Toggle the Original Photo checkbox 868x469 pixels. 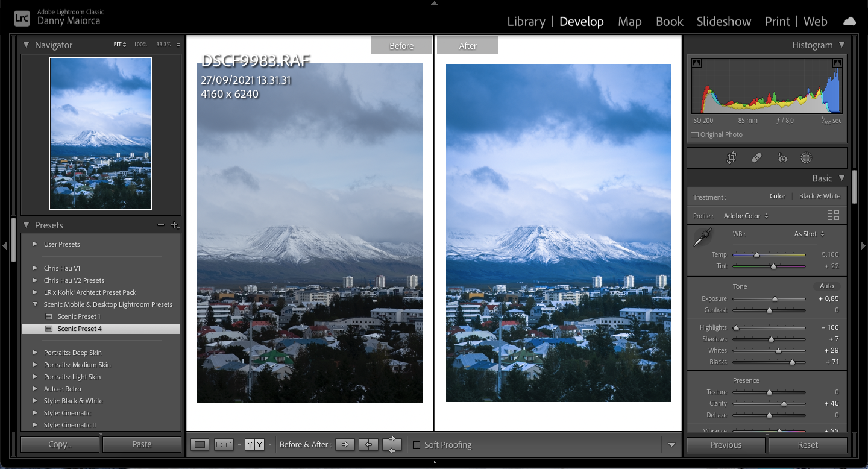pyautogui.click(x=694, y=135)
